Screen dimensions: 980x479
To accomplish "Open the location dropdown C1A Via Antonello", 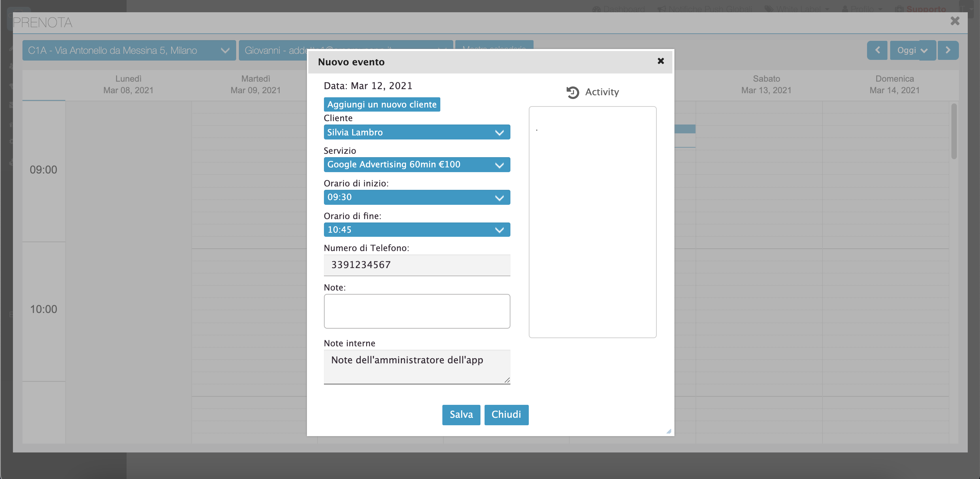I will coord(129,50).
